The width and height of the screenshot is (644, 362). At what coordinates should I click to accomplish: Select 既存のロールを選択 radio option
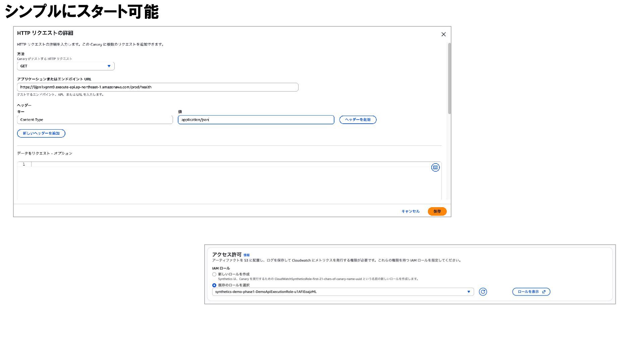[x=214, y=285]
